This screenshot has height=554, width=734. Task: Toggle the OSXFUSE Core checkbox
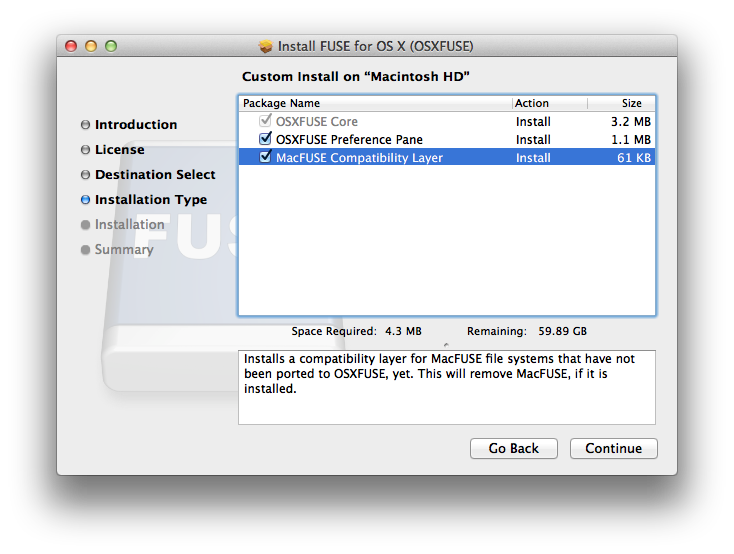point(265,121)
